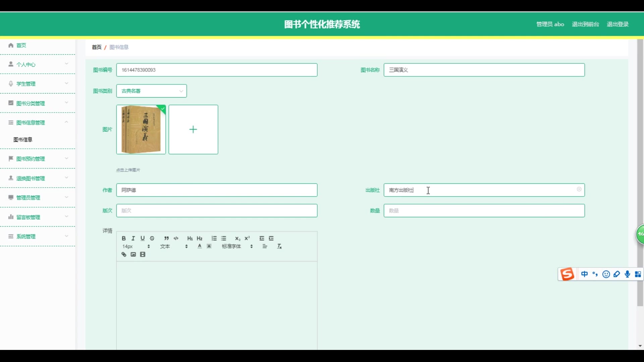Open the text color picker

click(x=200, y=246)
